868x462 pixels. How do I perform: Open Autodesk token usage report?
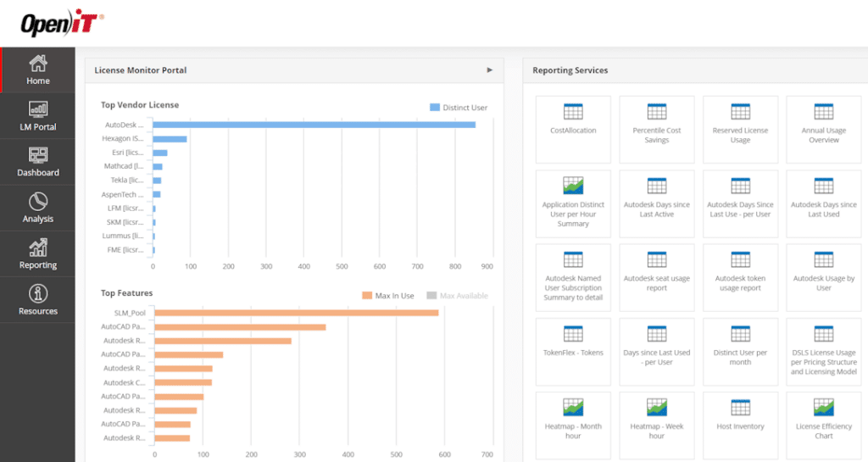740,278
